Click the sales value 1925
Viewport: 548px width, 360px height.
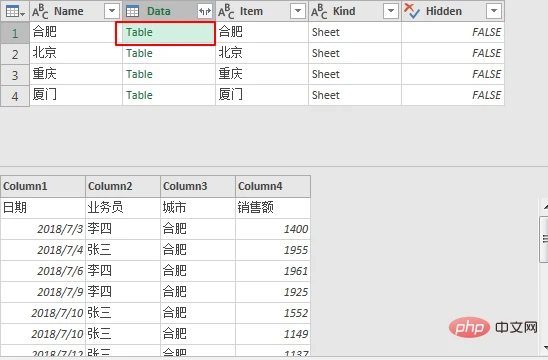pos(273,292)
